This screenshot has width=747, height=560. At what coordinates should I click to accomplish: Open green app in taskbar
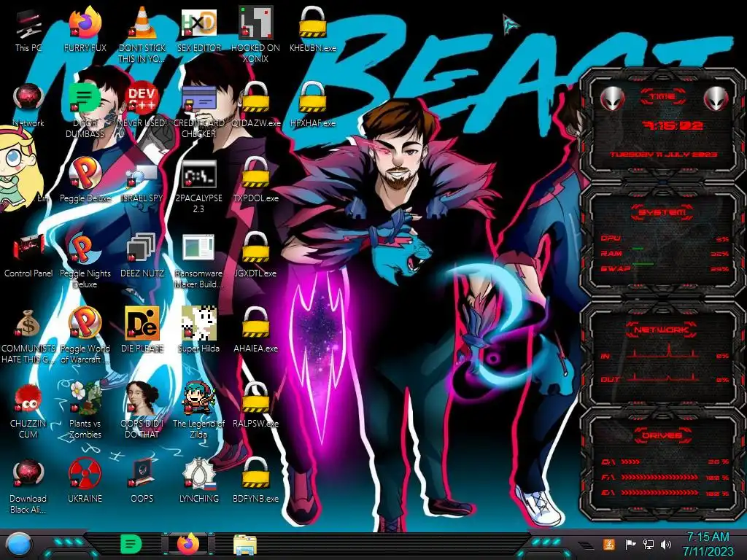(x=131, y=544)
